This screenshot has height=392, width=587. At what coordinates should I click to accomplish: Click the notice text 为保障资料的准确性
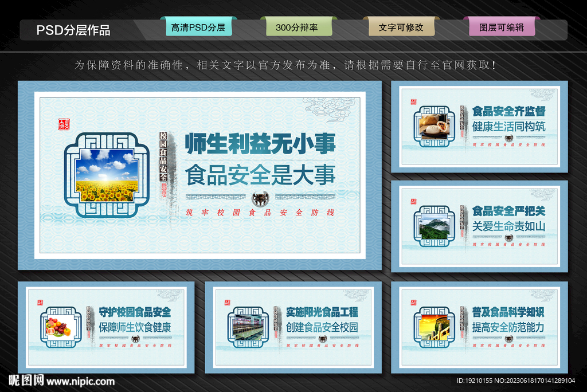click(129, 65)
